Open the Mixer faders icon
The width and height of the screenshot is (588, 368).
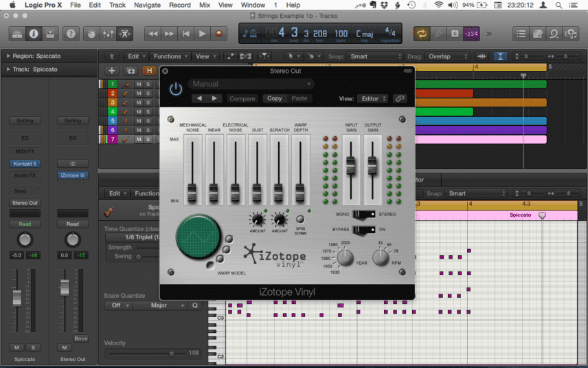(108, 34)
